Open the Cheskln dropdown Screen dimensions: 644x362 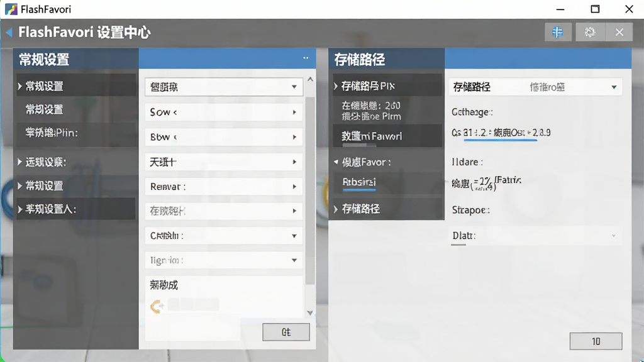[x=224, y=236]
